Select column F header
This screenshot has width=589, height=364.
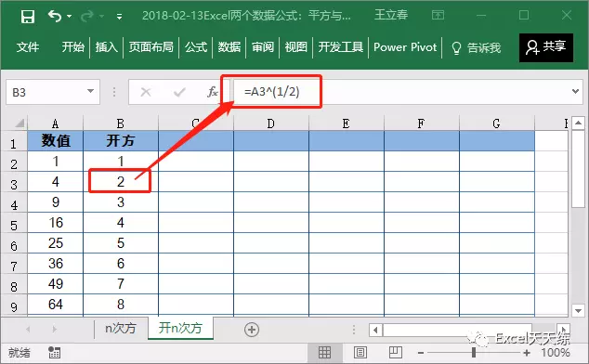422,123
